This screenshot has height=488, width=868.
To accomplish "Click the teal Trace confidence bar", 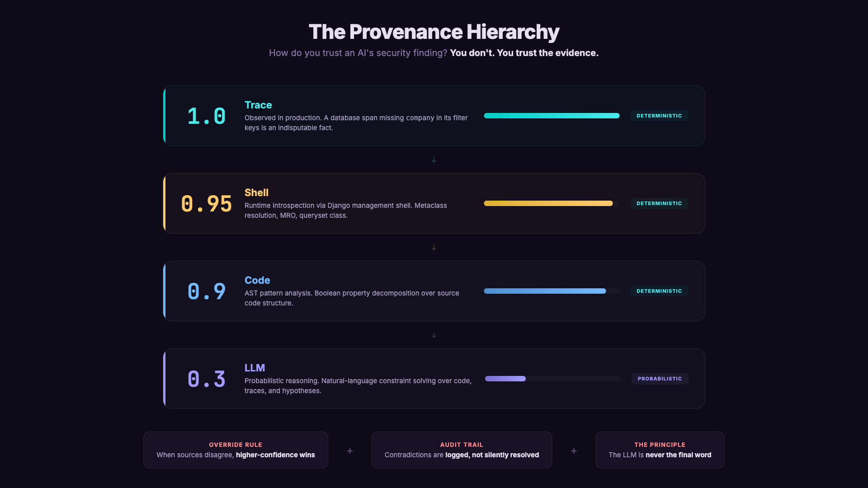I will pyautogui.click(x=551, y=116).
